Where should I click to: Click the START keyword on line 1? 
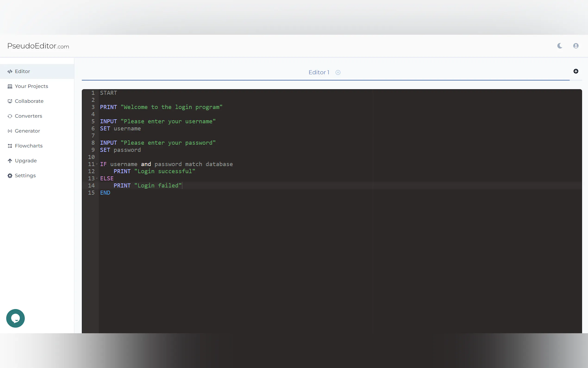click(108, 93)
